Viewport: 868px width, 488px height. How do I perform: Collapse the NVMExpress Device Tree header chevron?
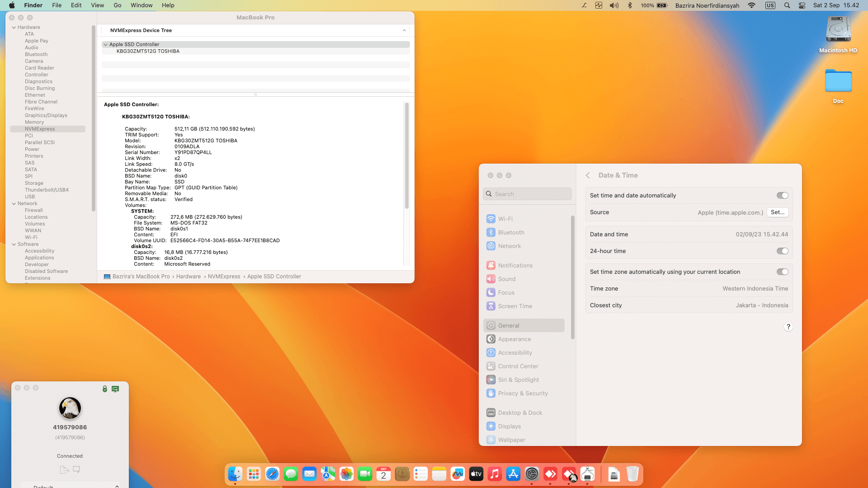(x=404, y=31)
